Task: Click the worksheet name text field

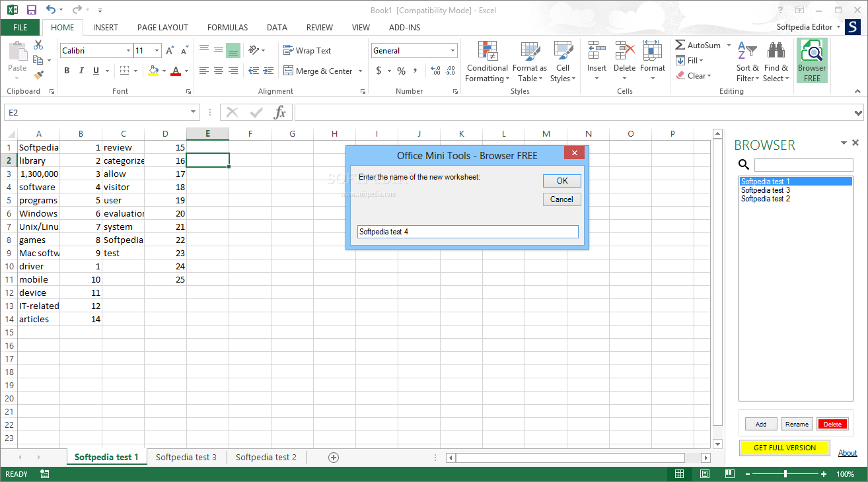Action: pyautogui.click(x=468, y=232)
